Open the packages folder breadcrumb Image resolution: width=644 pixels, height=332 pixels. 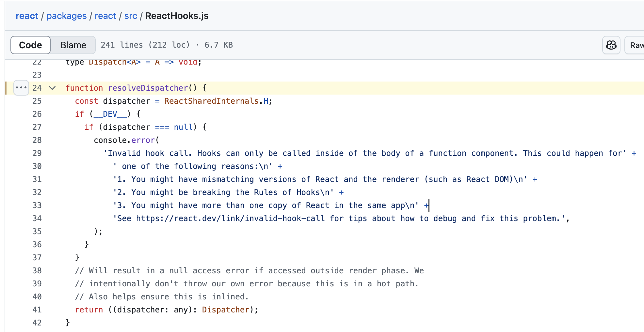[67, 16]
